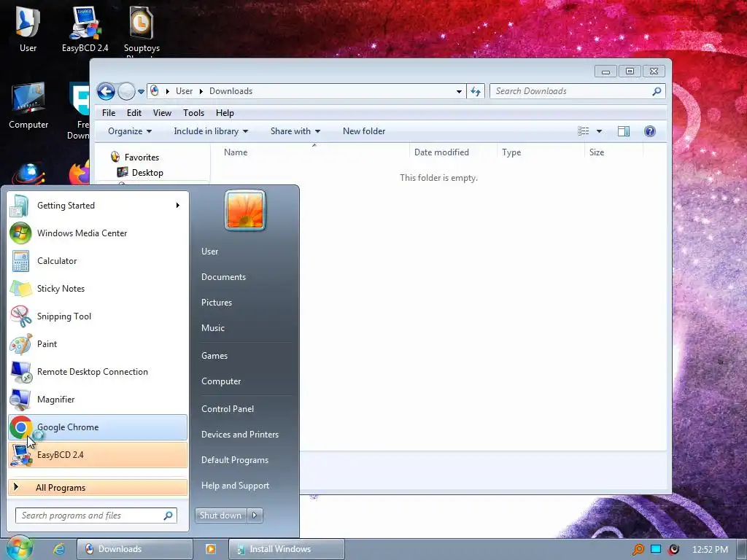The height and width of the screenshot is (560, 747).
Task: Click the Explorer help icon
Action: 650,131
